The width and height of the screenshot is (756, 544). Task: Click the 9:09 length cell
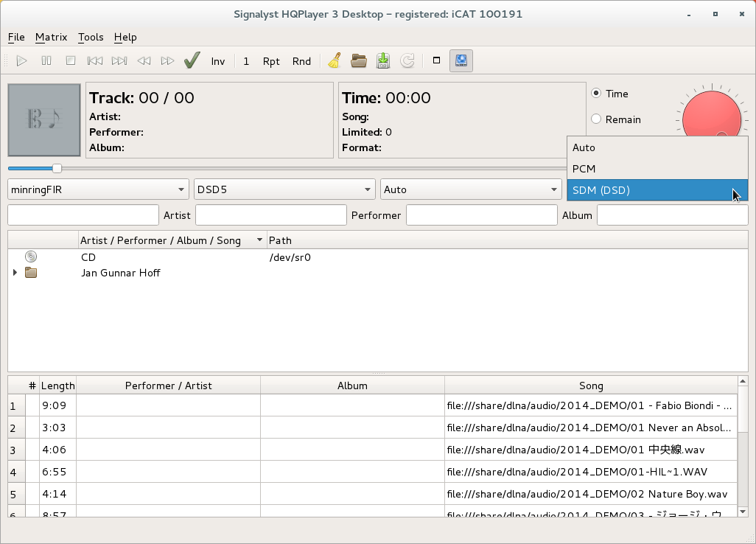coord(58,405)
